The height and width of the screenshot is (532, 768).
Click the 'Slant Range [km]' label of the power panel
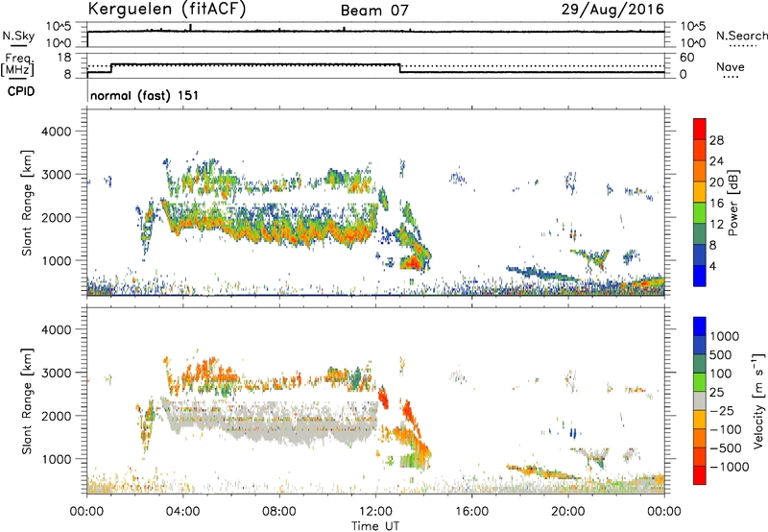27,203
